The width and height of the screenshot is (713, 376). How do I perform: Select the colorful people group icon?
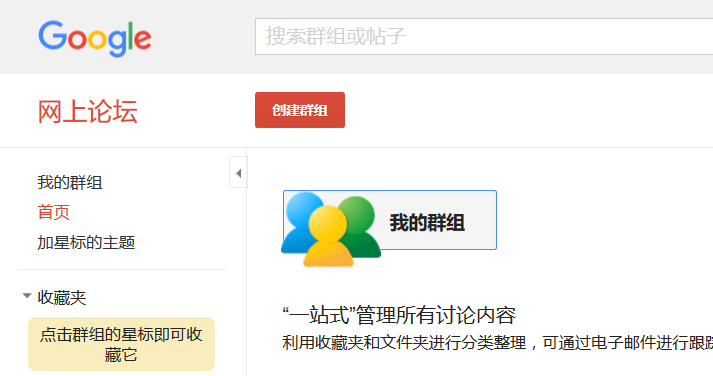pos(331,229)
